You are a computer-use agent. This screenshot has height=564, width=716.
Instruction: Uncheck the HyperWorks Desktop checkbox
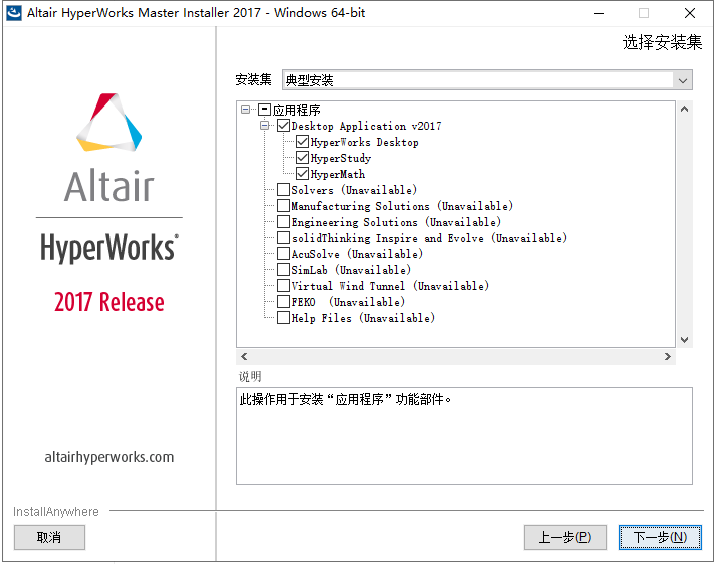tap(302, 142)
